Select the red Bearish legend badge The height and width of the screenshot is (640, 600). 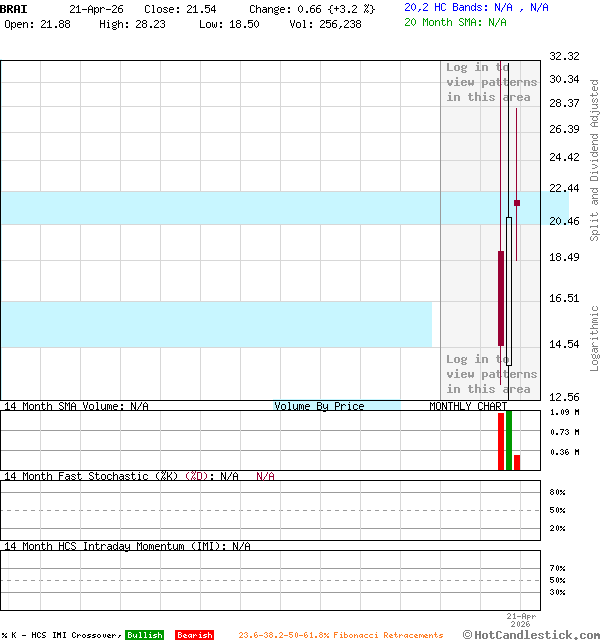click(194, 635)
